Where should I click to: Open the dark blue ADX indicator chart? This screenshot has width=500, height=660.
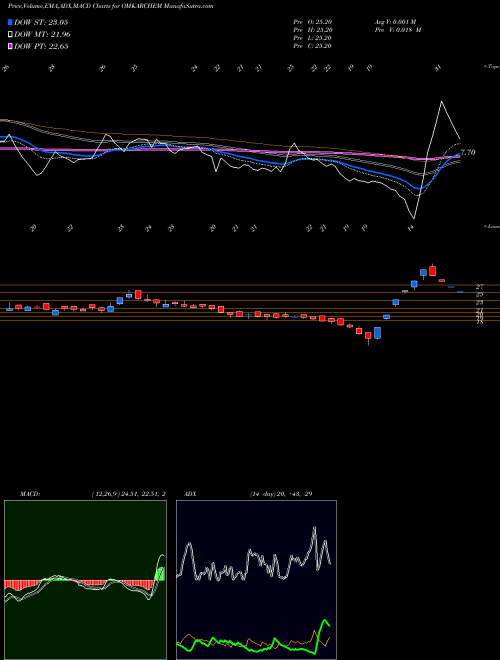[256, 580]
